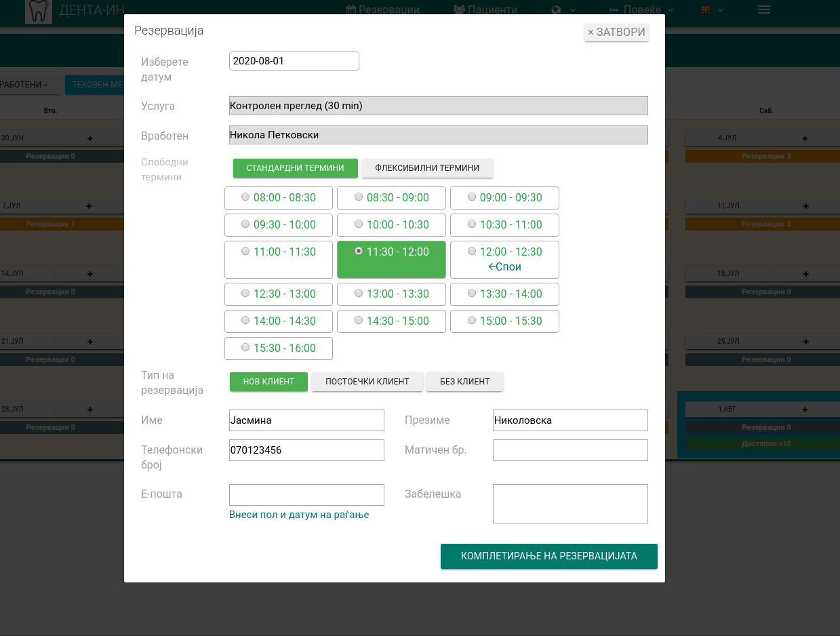Image resolution: width=840 pixels, height=636 pixels.
Task: Click Внеси пол и датум на раѓање link
Action: pyautogui.click(x=299, y=515)
